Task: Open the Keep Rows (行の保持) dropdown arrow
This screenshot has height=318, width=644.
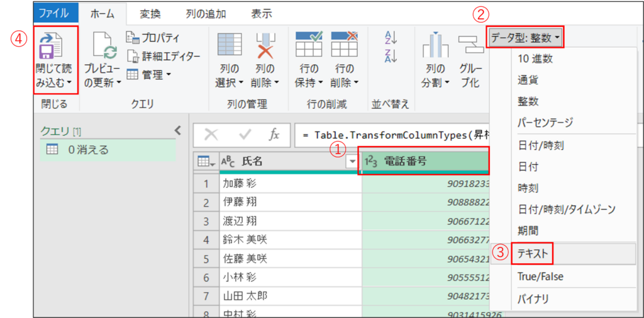Action: 321,82
